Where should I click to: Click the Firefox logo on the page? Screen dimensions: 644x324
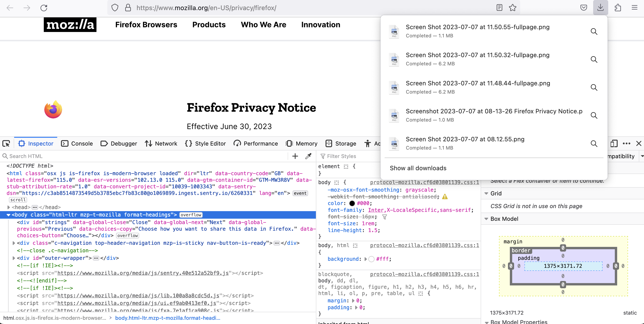tap(53, 109)
